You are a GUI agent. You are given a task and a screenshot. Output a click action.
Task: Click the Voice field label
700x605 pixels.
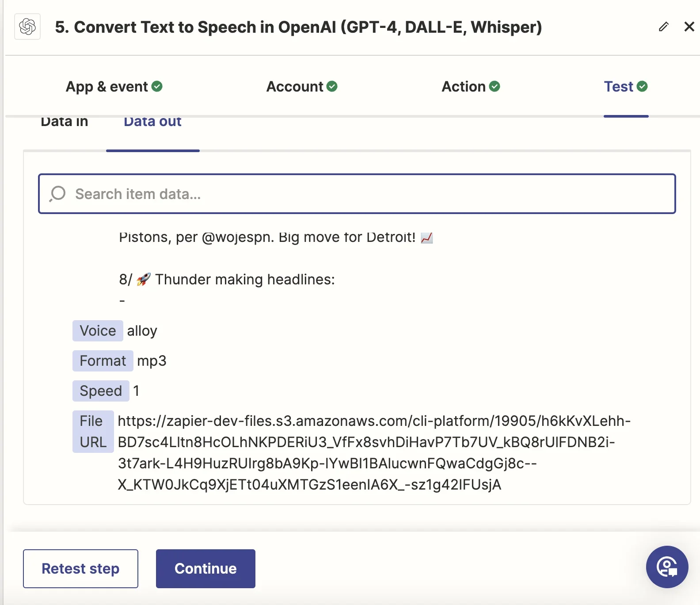click(x=98, y=331)
